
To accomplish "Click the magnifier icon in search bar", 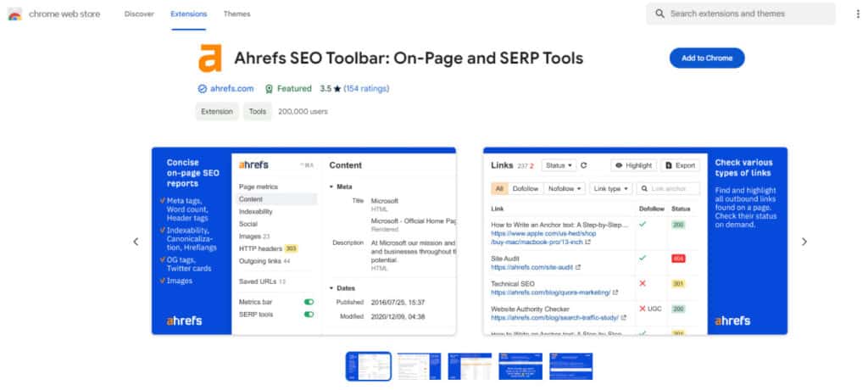I will pyautogui.click(x=659, y=14).
